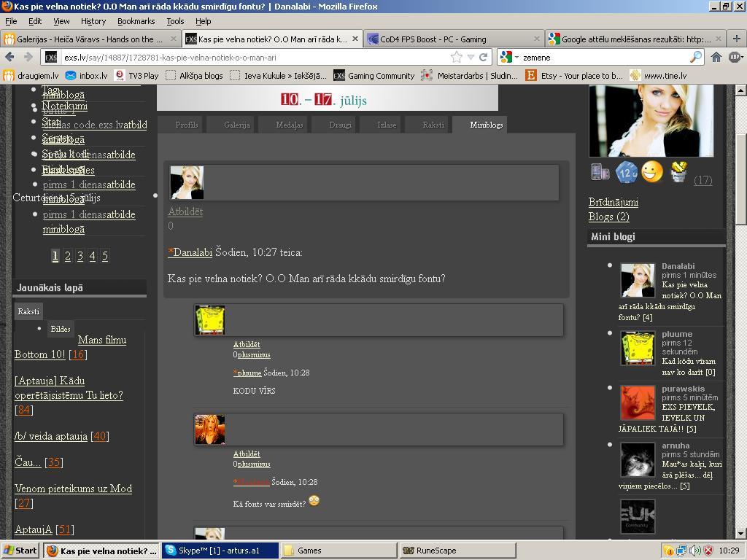Image resolution: width=747 pixels, height=560 pixels.
Task: Open the Adblock Plus ABP icon
Action: pos(735,57)
